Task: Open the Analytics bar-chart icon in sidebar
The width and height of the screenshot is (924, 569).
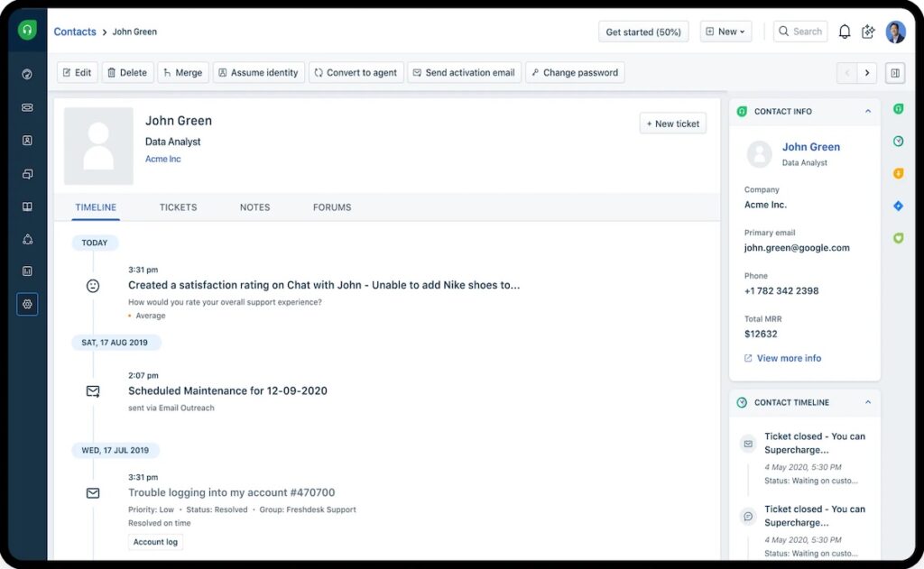Action: pos(27,271)
